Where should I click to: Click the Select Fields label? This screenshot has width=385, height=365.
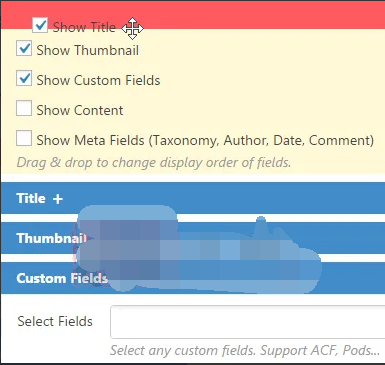pyautogui.click(x=55, y=321)
